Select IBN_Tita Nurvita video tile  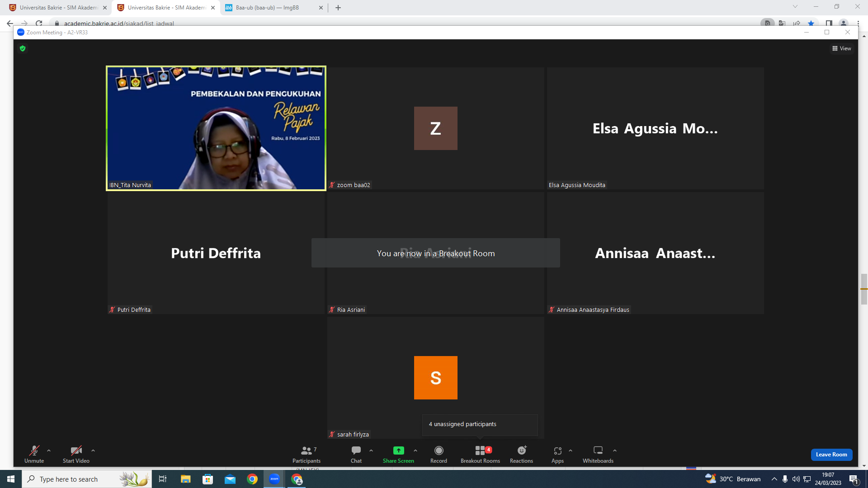pyautogui.click(x=216, y=128)
